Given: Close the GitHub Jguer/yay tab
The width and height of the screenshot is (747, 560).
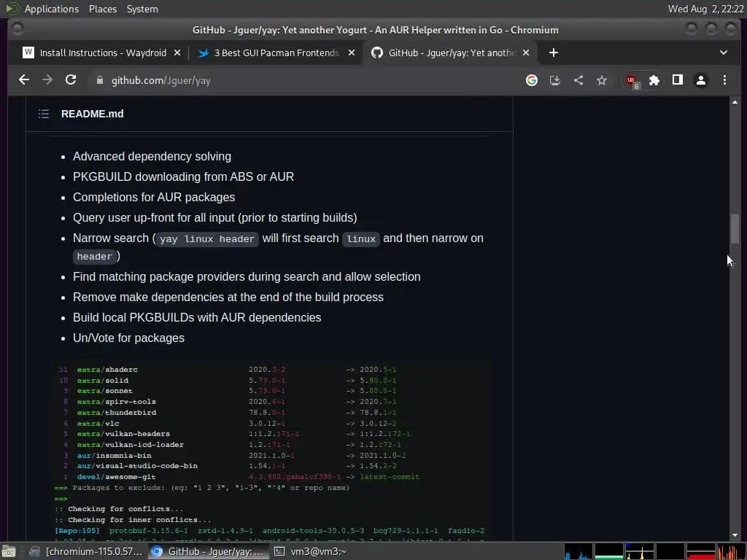Looking at the screenshot, I should (526, 52).
